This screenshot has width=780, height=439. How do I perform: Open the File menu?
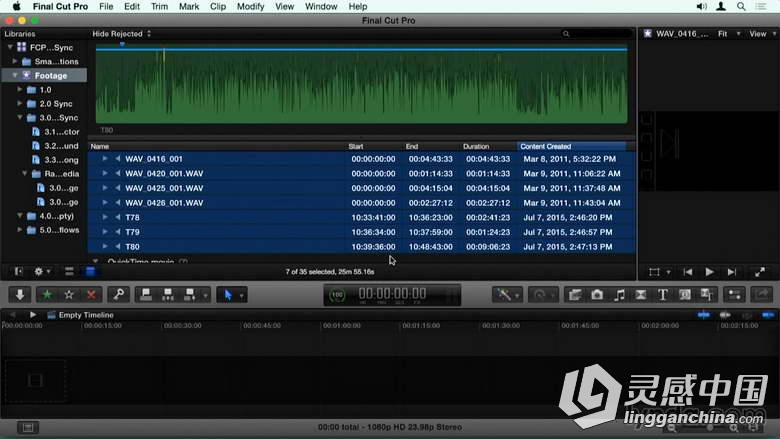point(106,6)
